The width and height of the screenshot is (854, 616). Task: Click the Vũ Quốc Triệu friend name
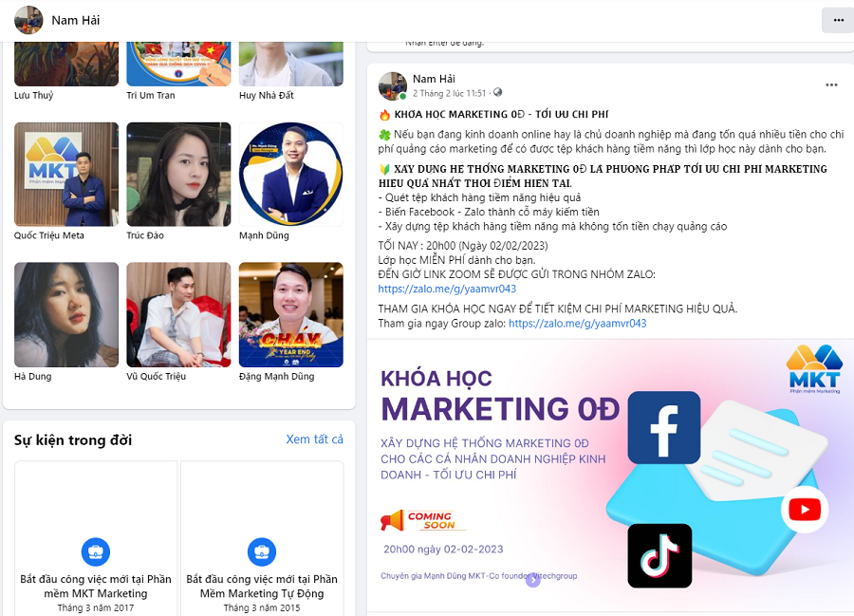(157, 377)
